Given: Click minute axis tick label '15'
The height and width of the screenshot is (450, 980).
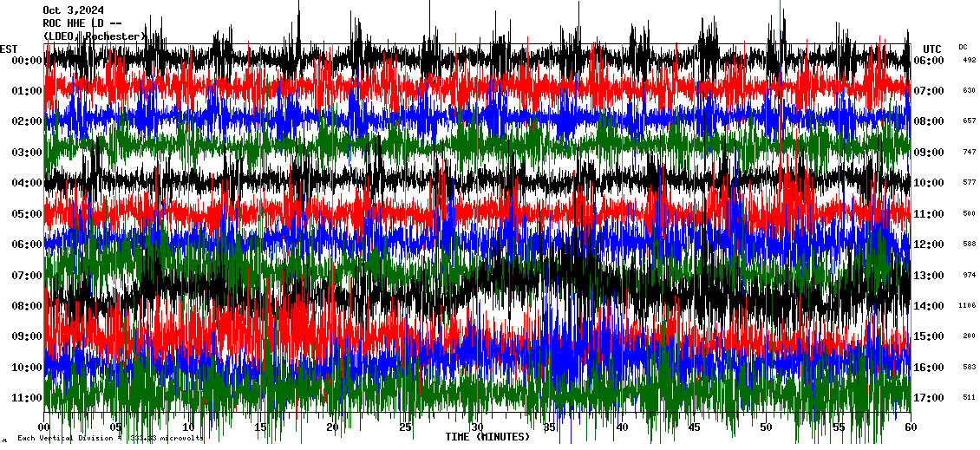Looking at the screenshot, I should [261, 427].
